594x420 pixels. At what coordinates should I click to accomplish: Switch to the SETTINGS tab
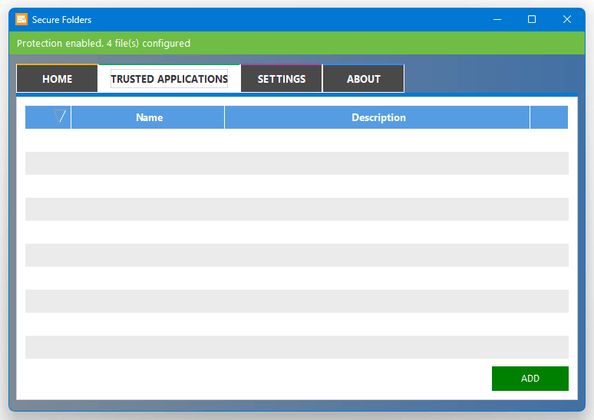click(x=281, y=79)
